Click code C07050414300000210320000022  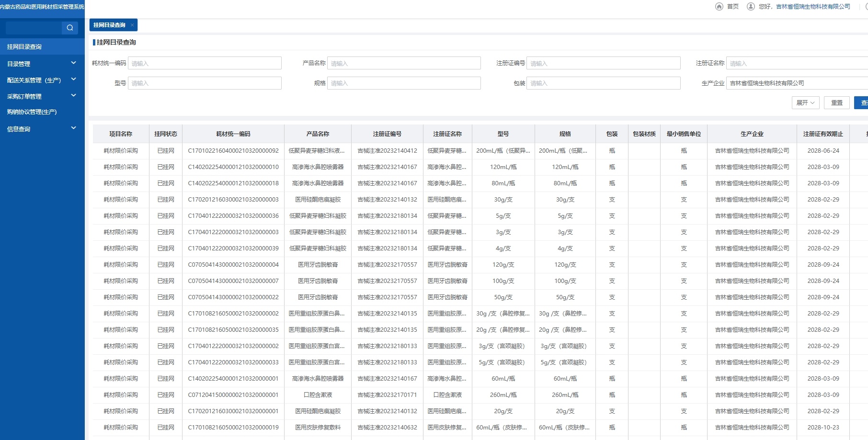(x=233, y=297)
